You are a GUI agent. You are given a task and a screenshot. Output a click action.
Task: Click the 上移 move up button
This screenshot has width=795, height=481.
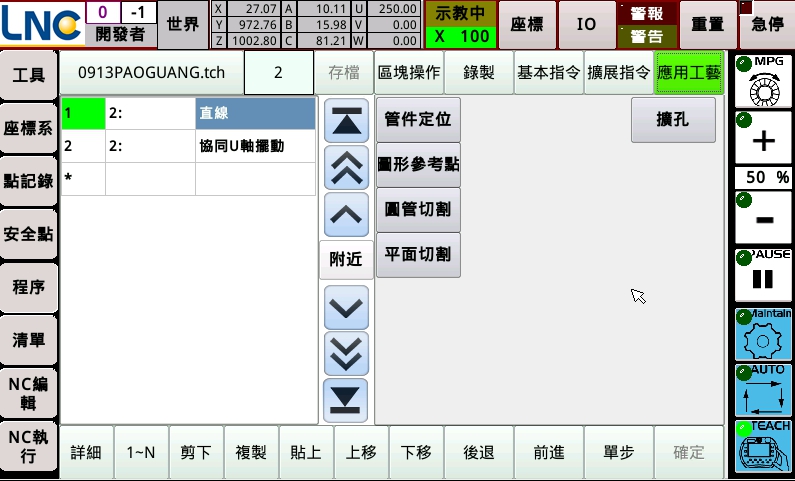coord(361,452)
